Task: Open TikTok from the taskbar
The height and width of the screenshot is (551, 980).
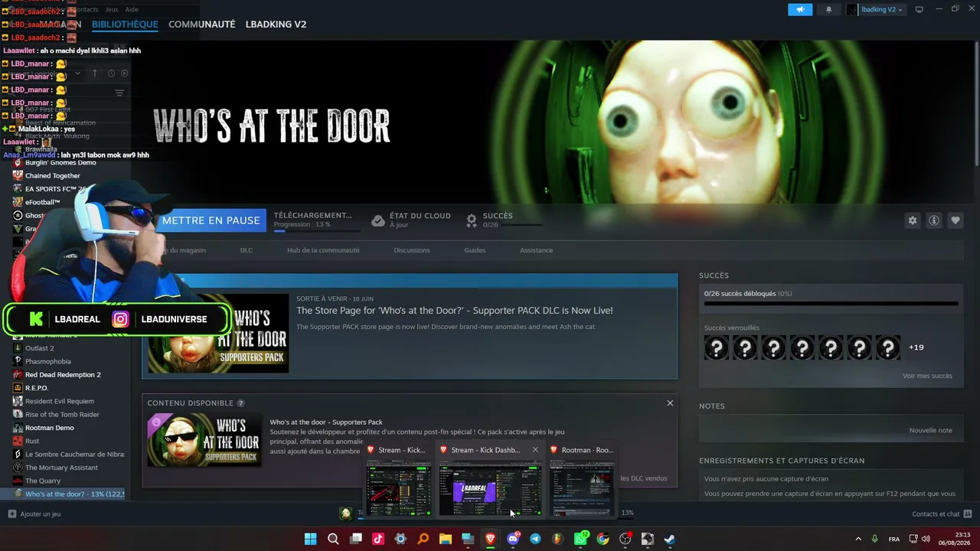Action: point(378,539)
